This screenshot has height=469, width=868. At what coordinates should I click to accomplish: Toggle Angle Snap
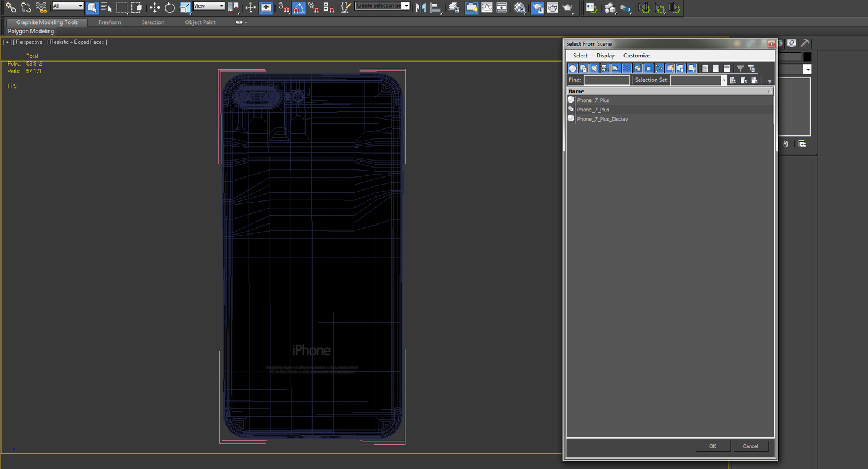coord(299,8)
